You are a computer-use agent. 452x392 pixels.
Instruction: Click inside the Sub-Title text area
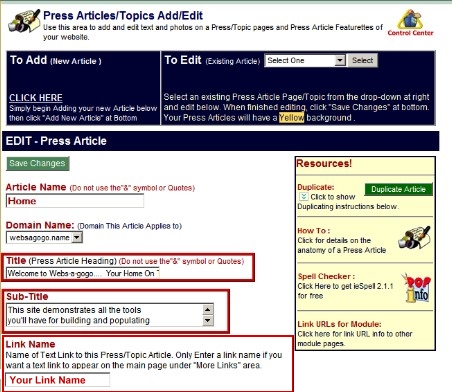105,315
